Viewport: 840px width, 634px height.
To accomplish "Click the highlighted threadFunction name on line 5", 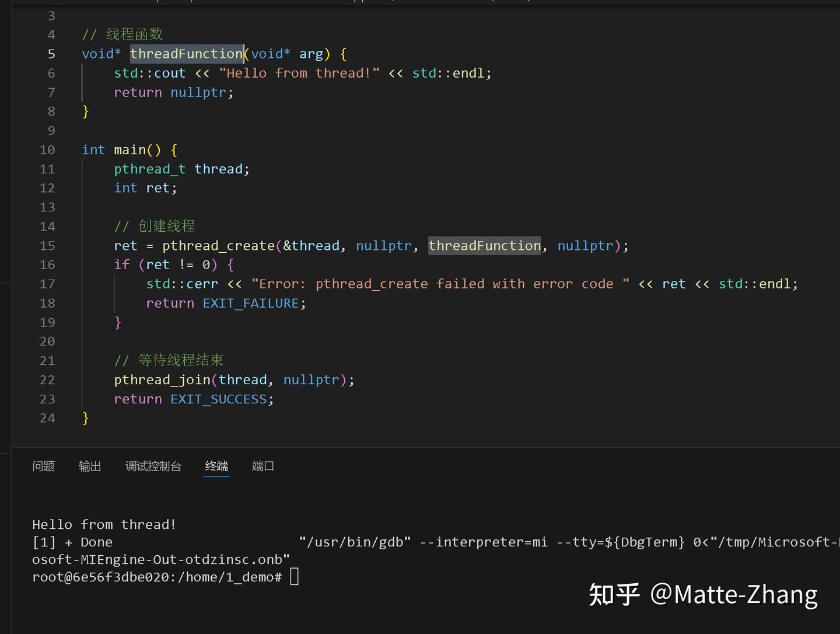I will pyautogui.click(x=186, y=54).
